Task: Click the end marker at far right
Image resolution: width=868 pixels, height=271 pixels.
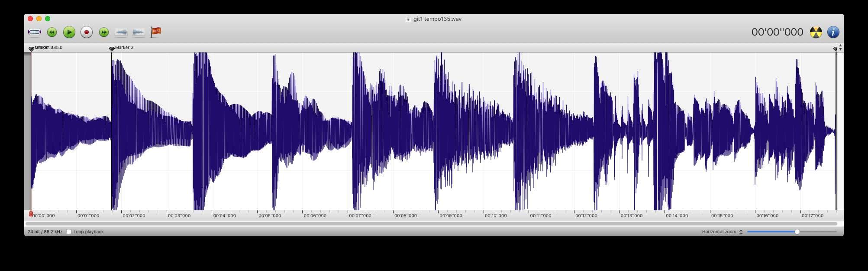Action: point(836,49)
